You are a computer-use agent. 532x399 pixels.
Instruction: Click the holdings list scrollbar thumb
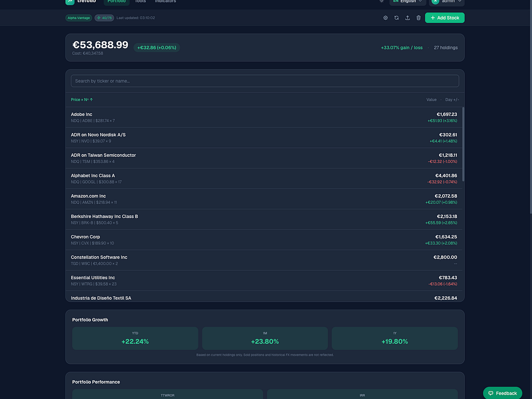[x=463, y=144]
